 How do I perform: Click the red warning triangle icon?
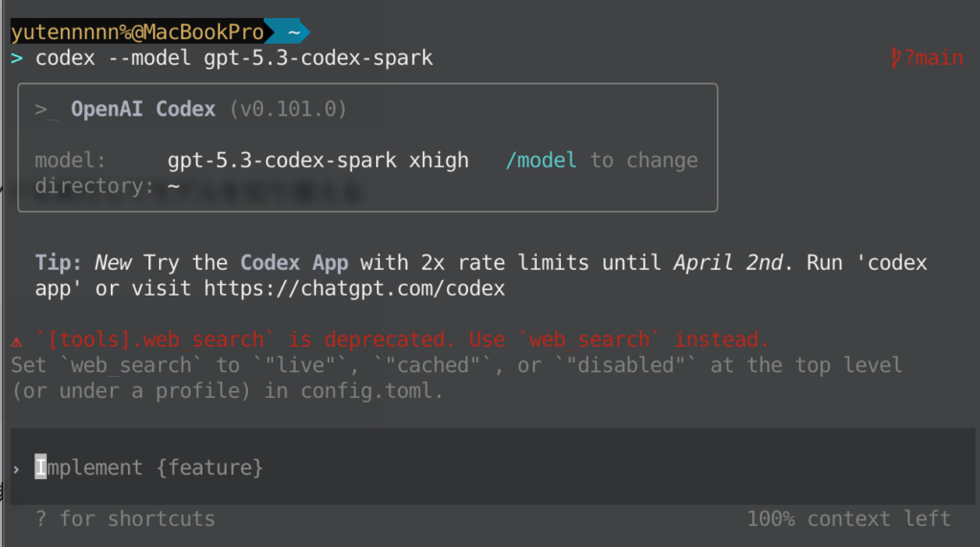[x=16, y=341]
